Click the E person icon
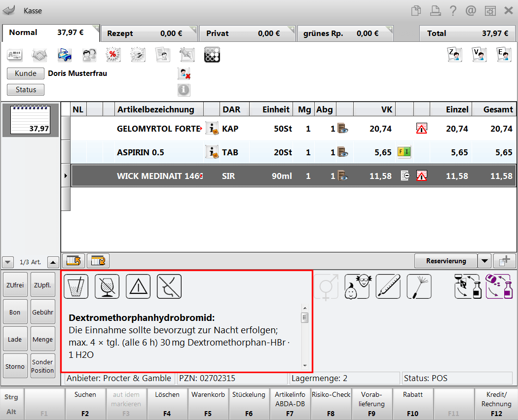Image resolution: width=518 pixels, height=420 pixels. tap(504, 55)
